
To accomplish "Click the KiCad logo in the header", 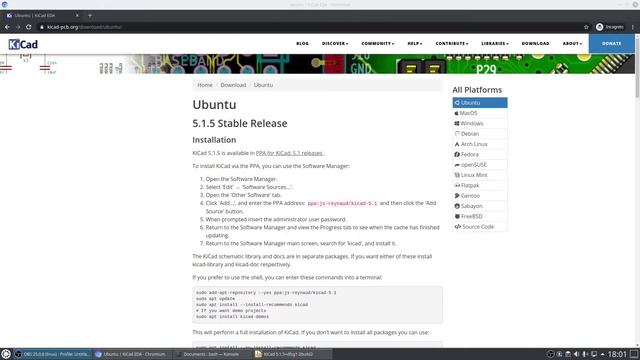I will tap(23, 44).
